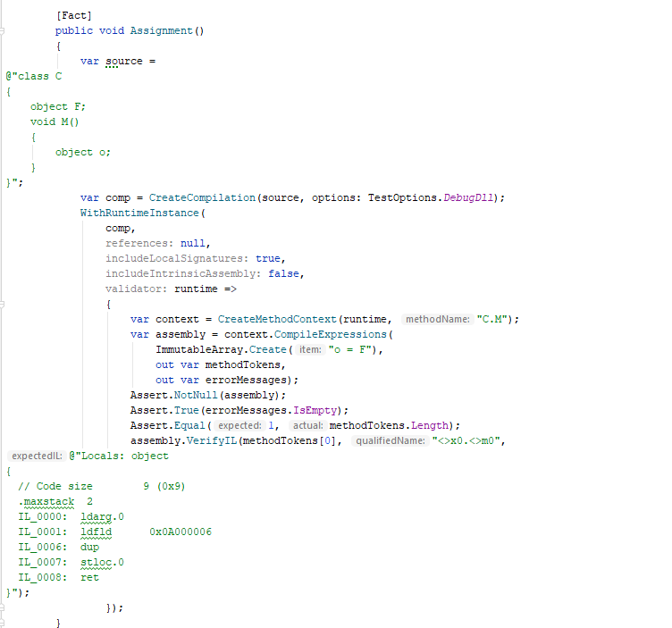Click the 'Locals: object' text
Screen dimensions: 672x628
(x=125, y=456)
